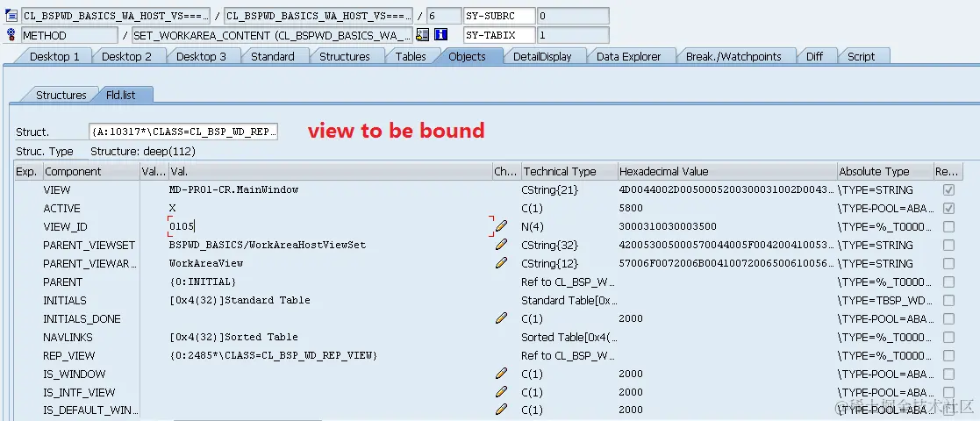
Task: Click the pencil icon in IS_WINDOW row
Action: tap(501, 374)
